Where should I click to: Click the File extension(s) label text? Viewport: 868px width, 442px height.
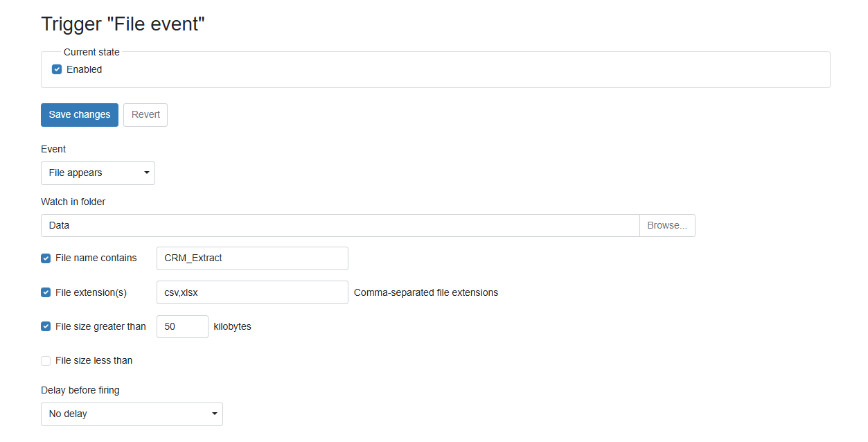click(91, 292)
